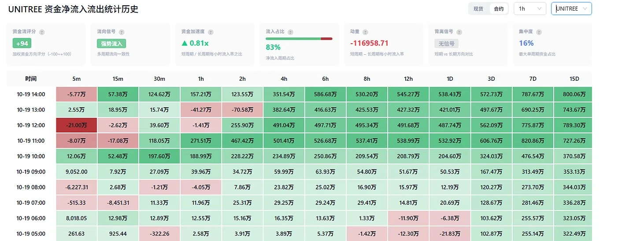Click the 925.44 cell
The image size is (644, 241).
[118, 233]
